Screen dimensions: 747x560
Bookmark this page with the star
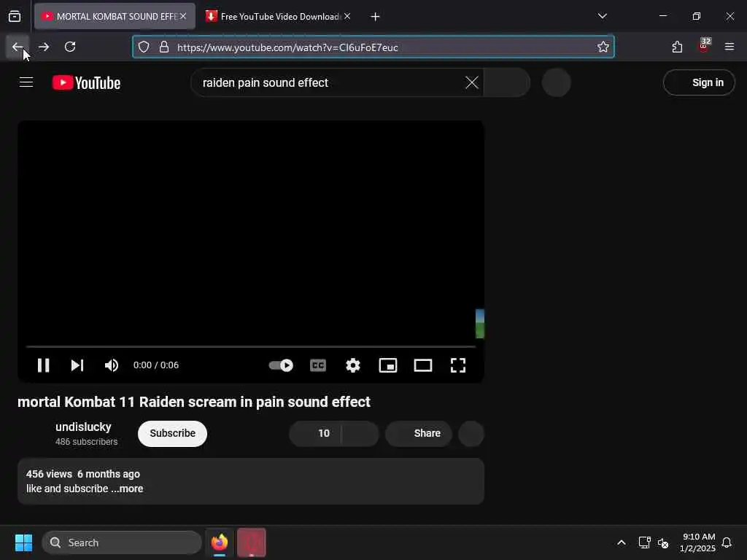tap(603, 47)
